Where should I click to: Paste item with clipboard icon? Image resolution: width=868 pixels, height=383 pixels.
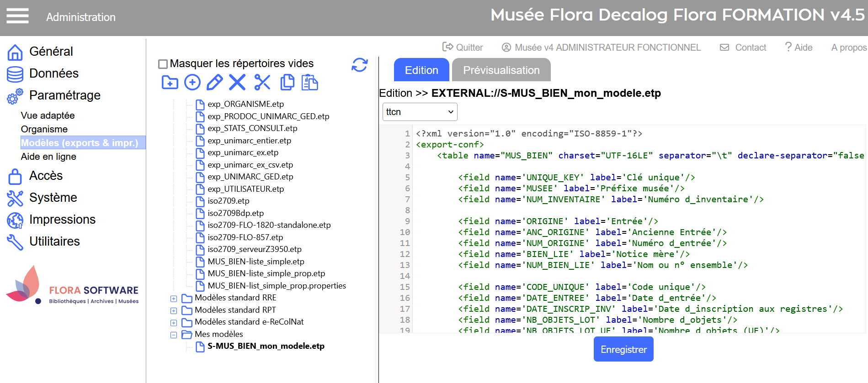click(x=310, y=82)
